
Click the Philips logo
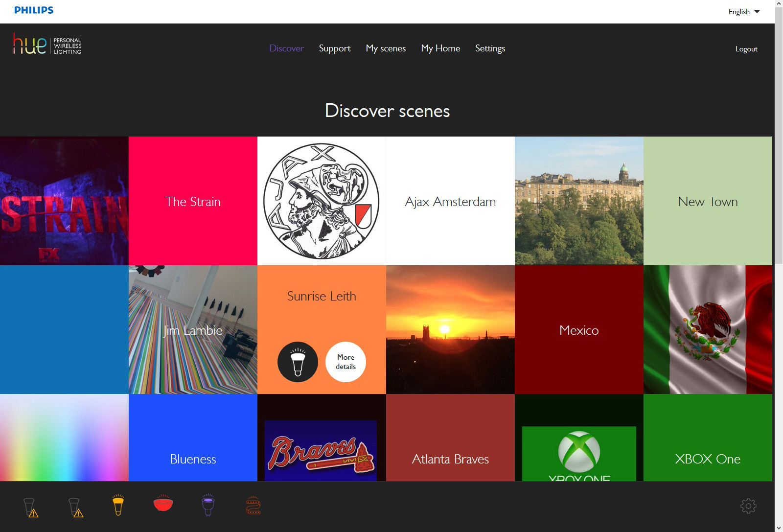tap(34, 10)
